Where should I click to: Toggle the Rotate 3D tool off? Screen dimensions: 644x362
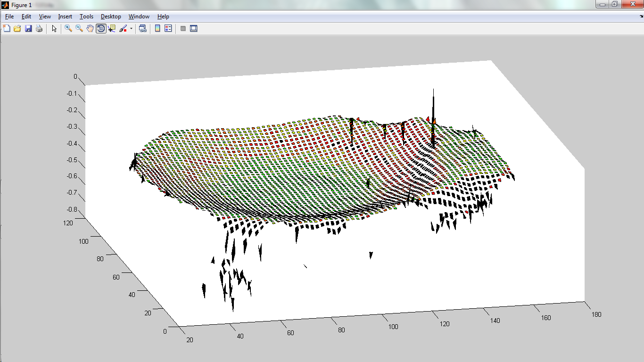point(101,29)
